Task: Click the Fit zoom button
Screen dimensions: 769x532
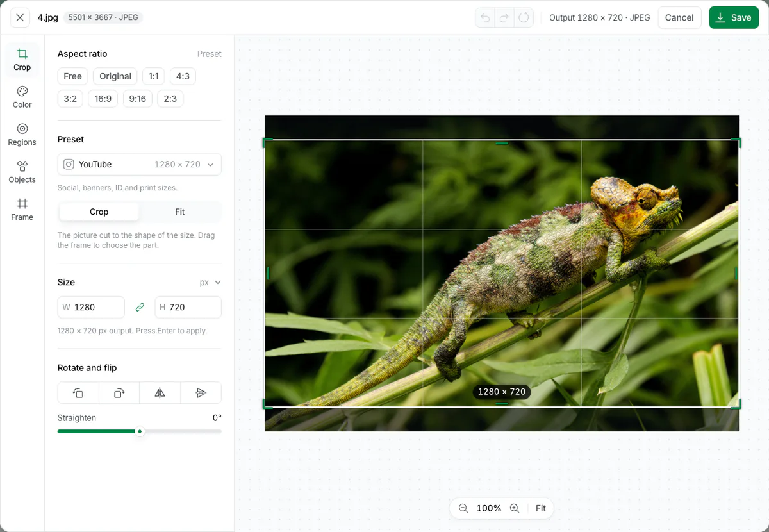Action: pyautogui.click(x=541, y=508)
